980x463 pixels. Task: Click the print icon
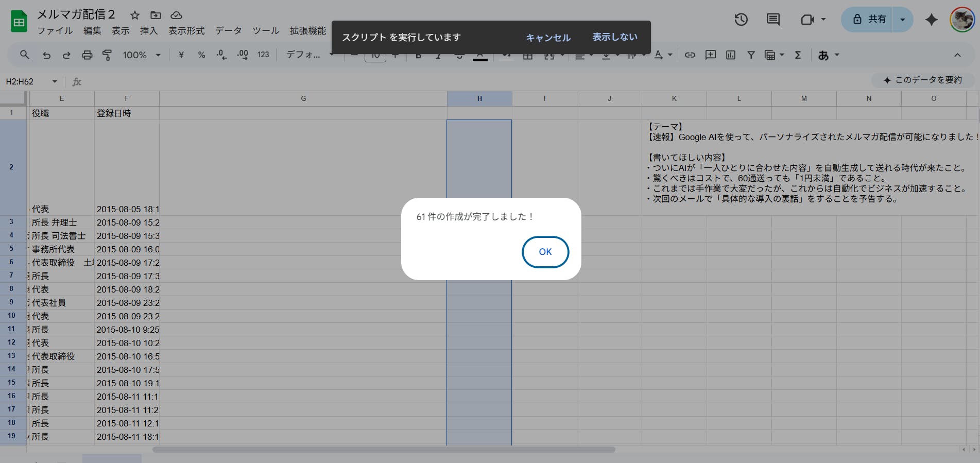(87, 55)
